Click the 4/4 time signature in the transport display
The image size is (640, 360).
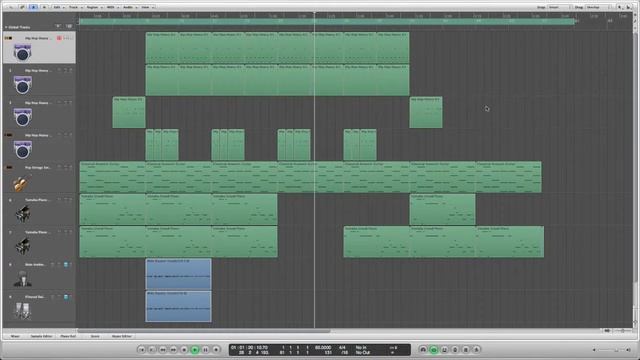point(342,347)
